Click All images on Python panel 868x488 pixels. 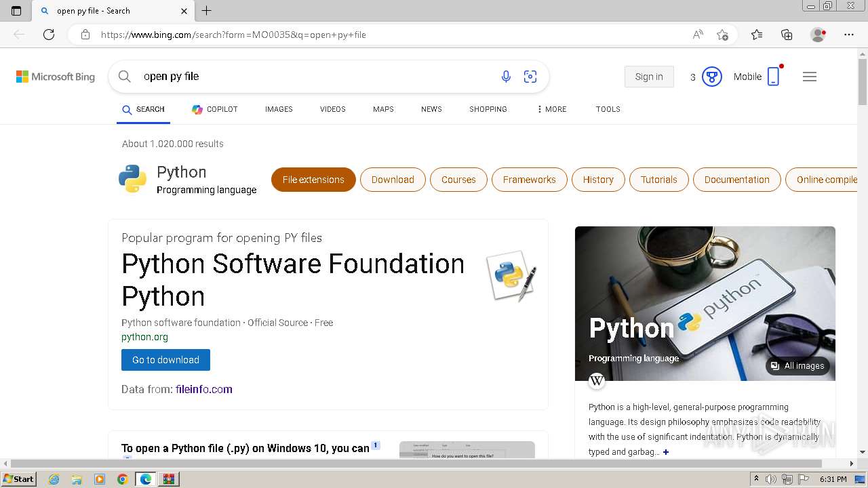tap(797, 366)
